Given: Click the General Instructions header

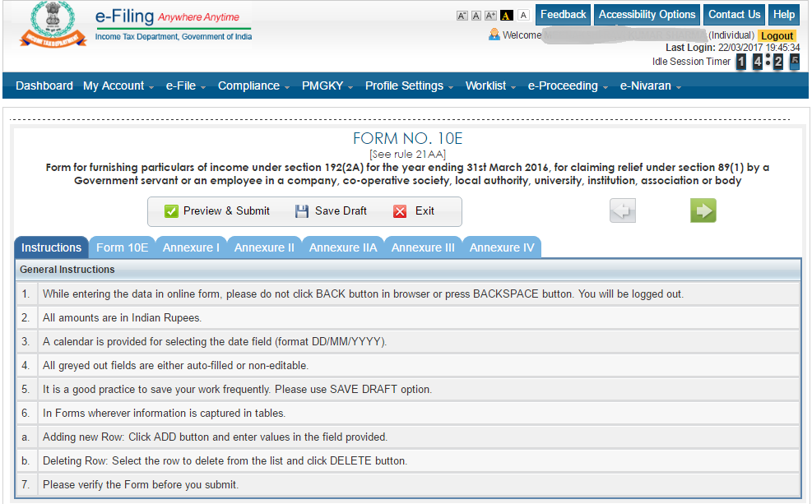Looking at the screenshot, I should 67,270.
